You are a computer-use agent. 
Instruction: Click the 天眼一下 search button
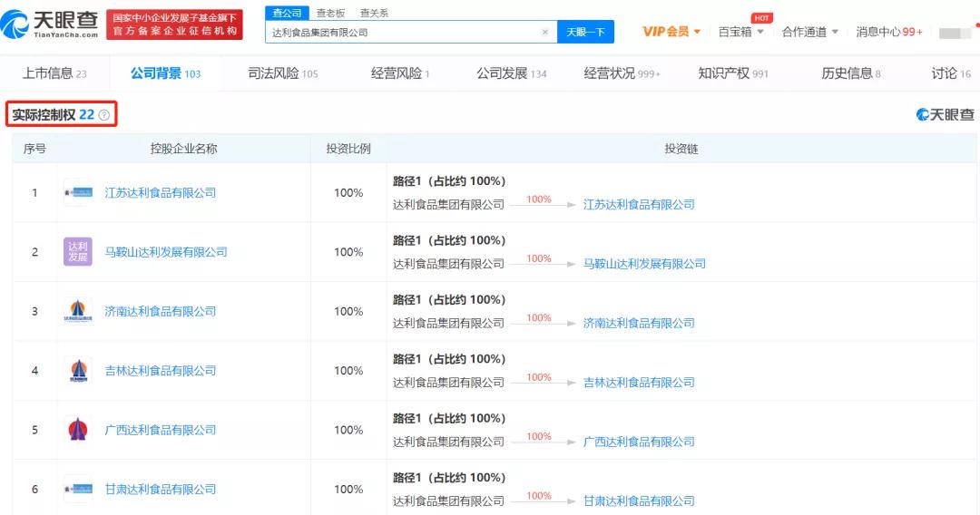pyautogui.click(x=585, y=32)
